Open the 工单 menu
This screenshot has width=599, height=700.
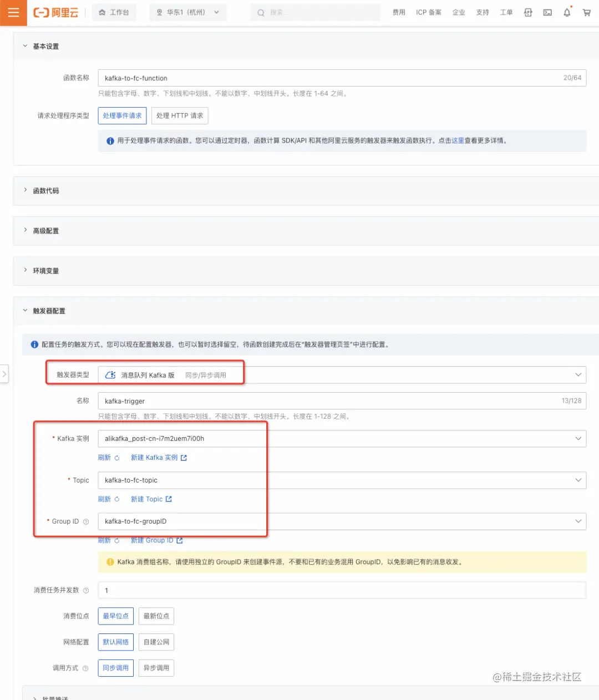[506, 12]
